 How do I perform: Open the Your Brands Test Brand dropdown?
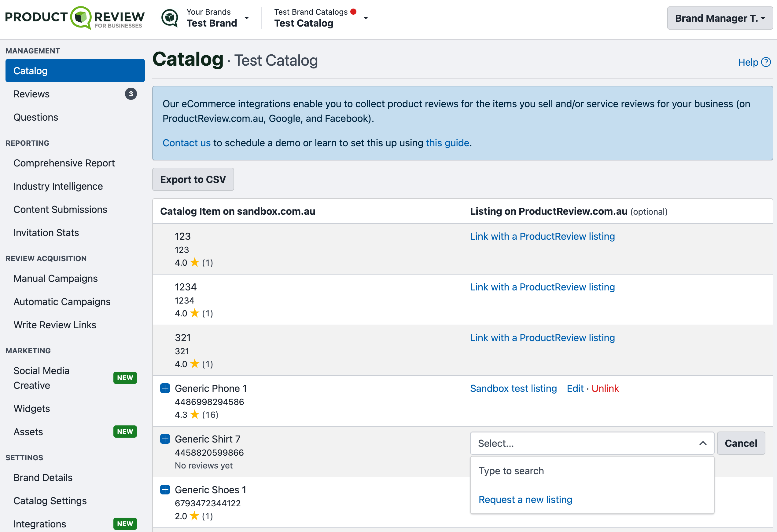coord(217,18)
